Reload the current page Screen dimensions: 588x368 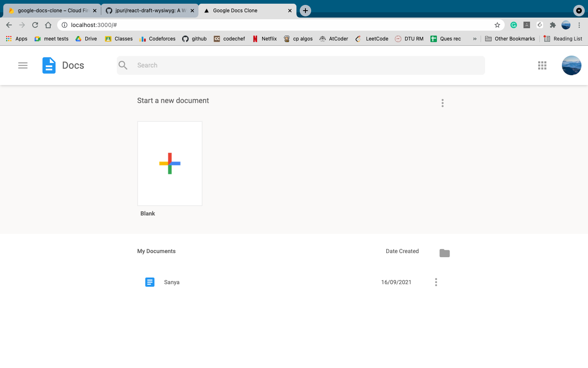click(x=35, y=25)
